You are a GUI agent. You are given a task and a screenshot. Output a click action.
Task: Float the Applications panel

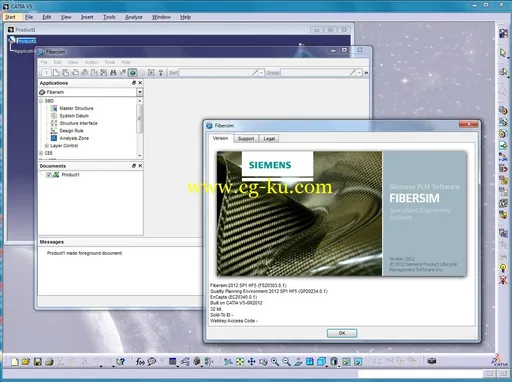point(134,83)
